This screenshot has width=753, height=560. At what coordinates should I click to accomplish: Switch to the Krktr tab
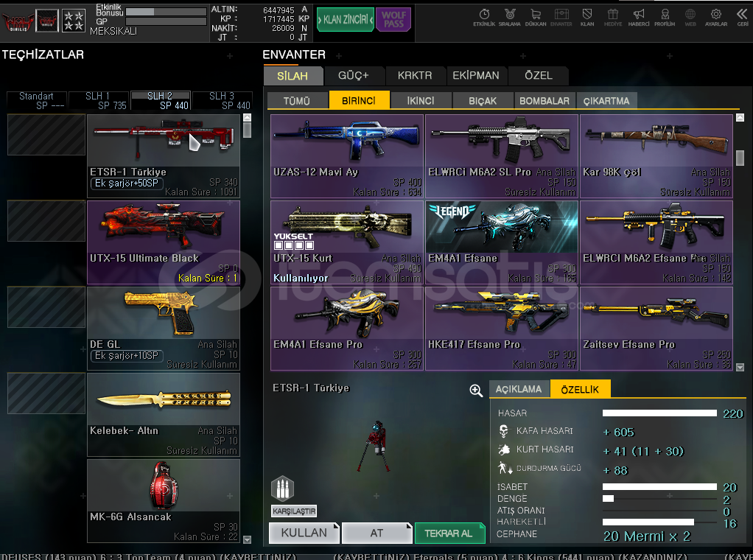tap(415, 76)
